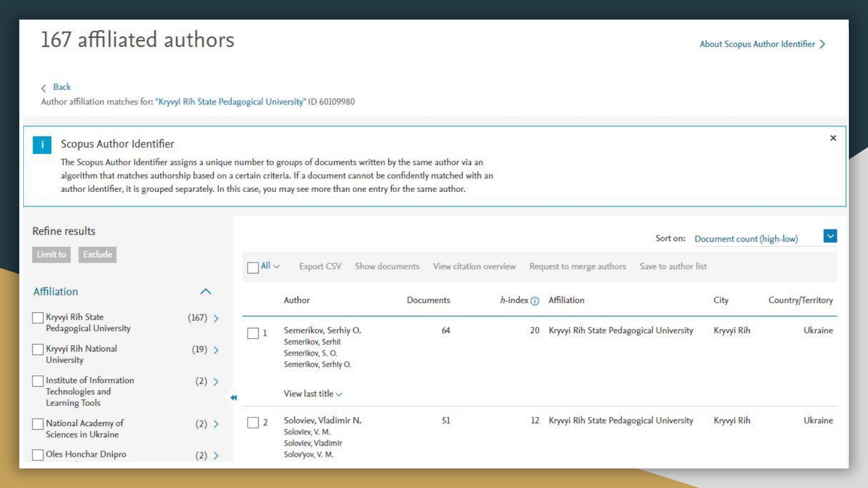Check Institute of Information Technologies filter
The width and height of the screenshot is (868, 488).
(x=38, y=381)
